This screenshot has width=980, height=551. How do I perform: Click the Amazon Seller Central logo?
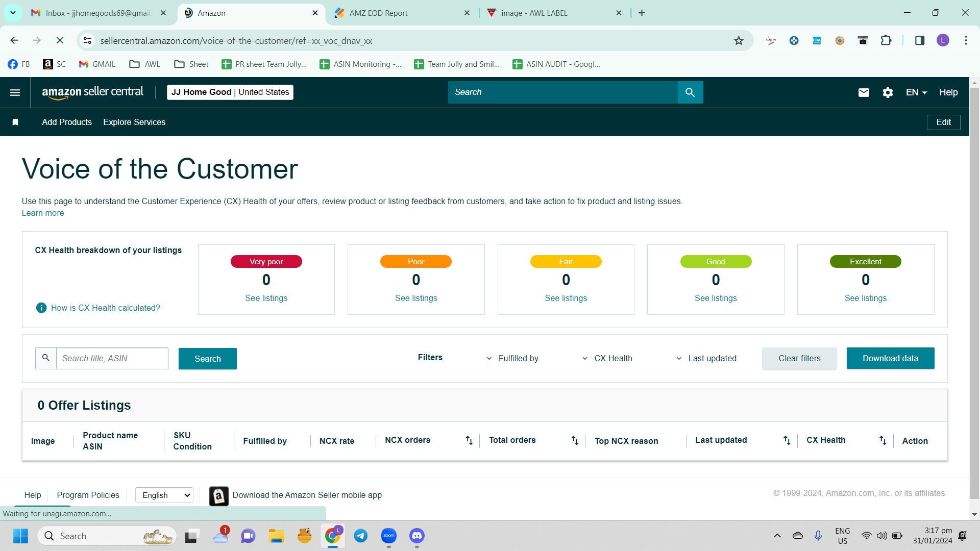point(92,92)
